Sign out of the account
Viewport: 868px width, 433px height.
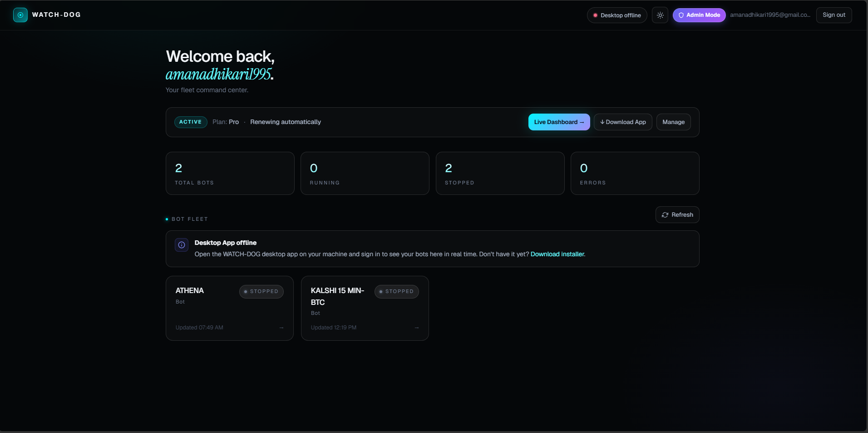pyautogui.click(x=834, y=15)
